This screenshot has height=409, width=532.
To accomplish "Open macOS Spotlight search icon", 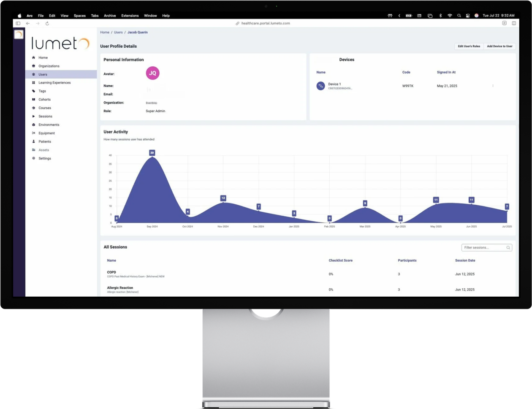I will tap(459, 16).
